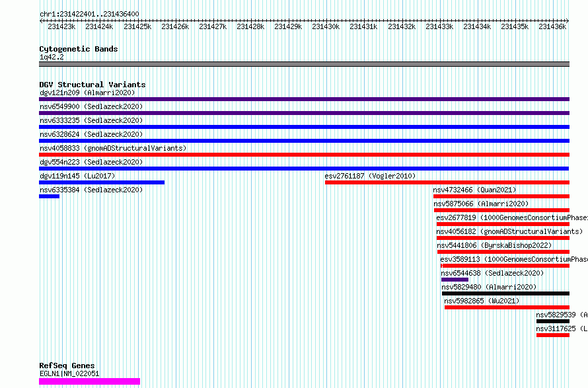Image resolution: width=588 pixels, height=388 pixels.
Task: Open nsv5982865 (Wu2021) variant label
Action: [x=482, y=301]
